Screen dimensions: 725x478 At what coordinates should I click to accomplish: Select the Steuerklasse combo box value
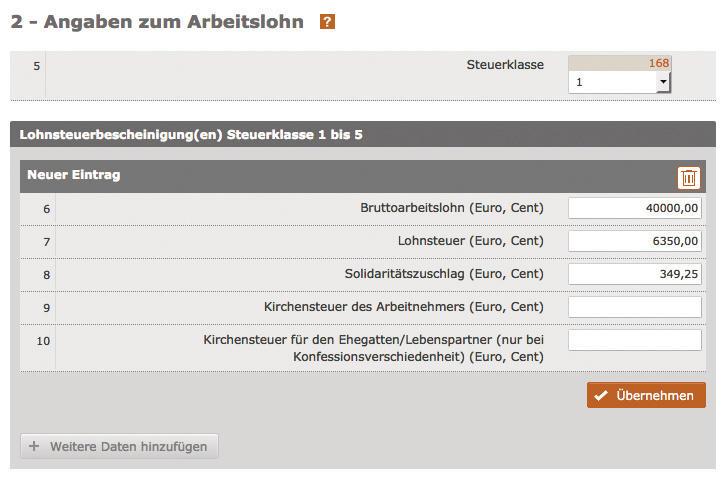click(620, 82)
